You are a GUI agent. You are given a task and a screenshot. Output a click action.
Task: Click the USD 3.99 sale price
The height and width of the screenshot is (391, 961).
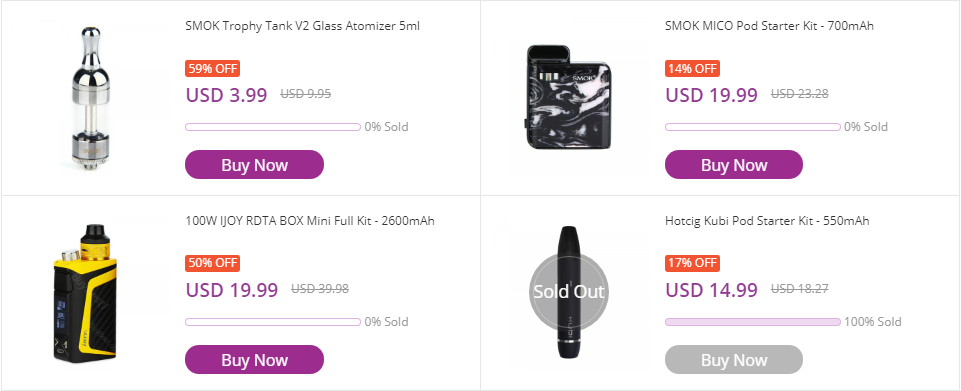pyautogui.click(x=227, y=95)
